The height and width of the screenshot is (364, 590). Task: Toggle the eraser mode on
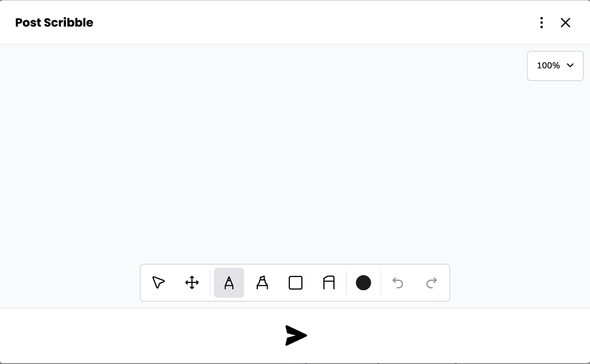coord(329,283)
